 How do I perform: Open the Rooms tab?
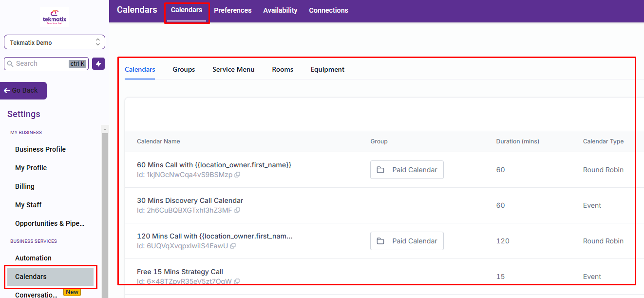coord(283,69)
